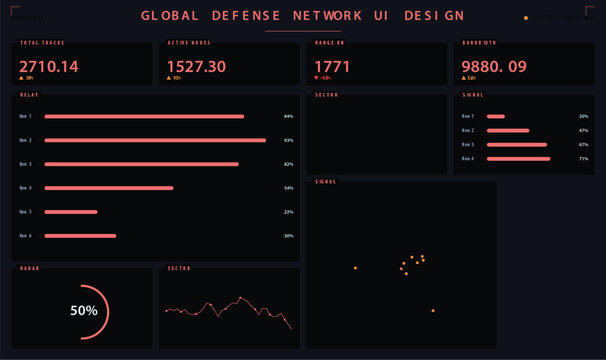The width and height of the screenshot is (606, 360).
Task: Click the TOTAL TRACKS card heading
Action: click(x=42, y=43)
